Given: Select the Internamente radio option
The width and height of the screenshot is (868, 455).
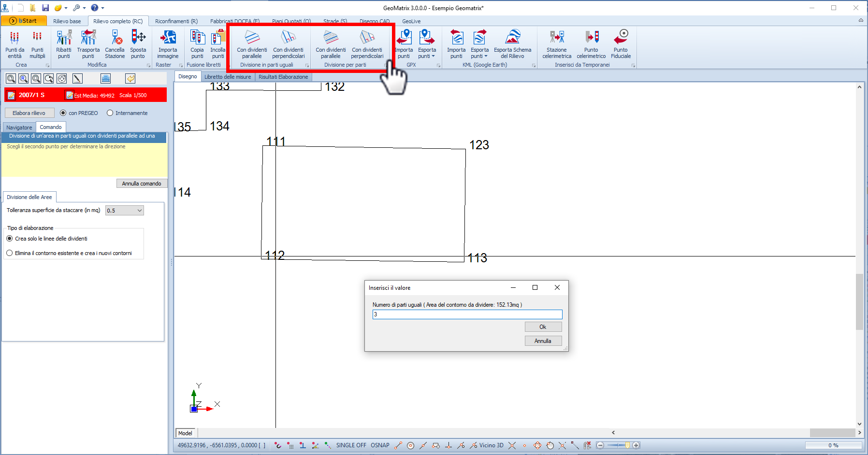Looking at the screenshot, I should [x=110, y=113].
